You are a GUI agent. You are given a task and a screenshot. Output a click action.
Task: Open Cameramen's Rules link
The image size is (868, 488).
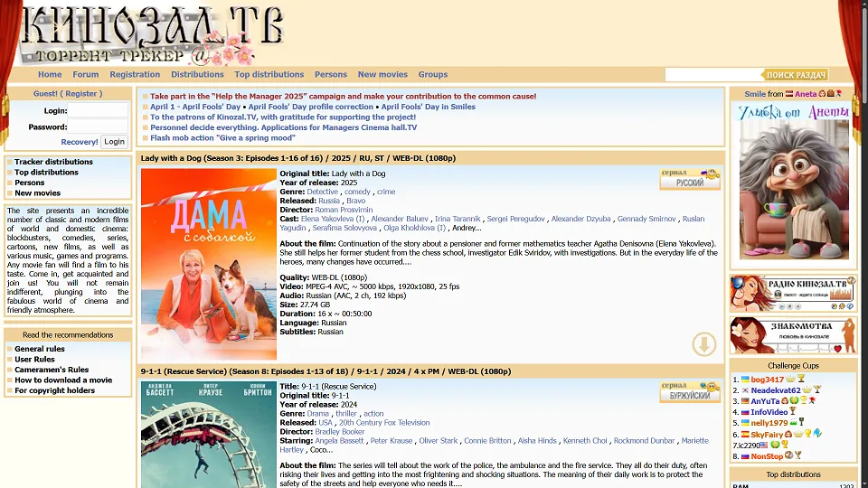52,370
